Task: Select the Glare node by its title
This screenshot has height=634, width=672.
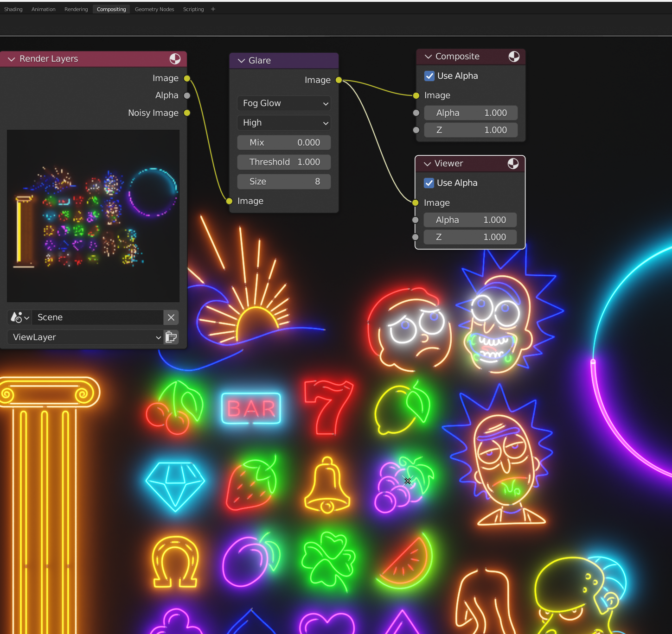Action: tap(260, 61)
